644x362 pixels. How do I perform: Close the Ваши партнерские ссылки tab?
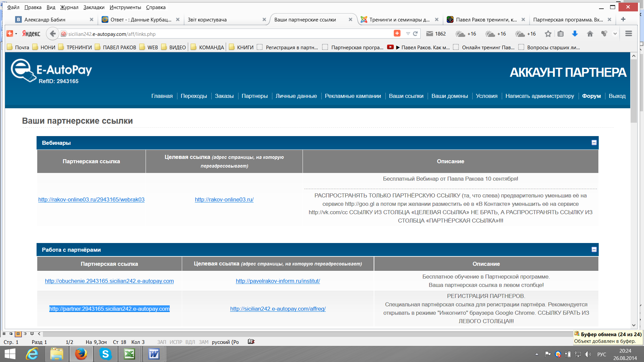[x=351, y=19]
